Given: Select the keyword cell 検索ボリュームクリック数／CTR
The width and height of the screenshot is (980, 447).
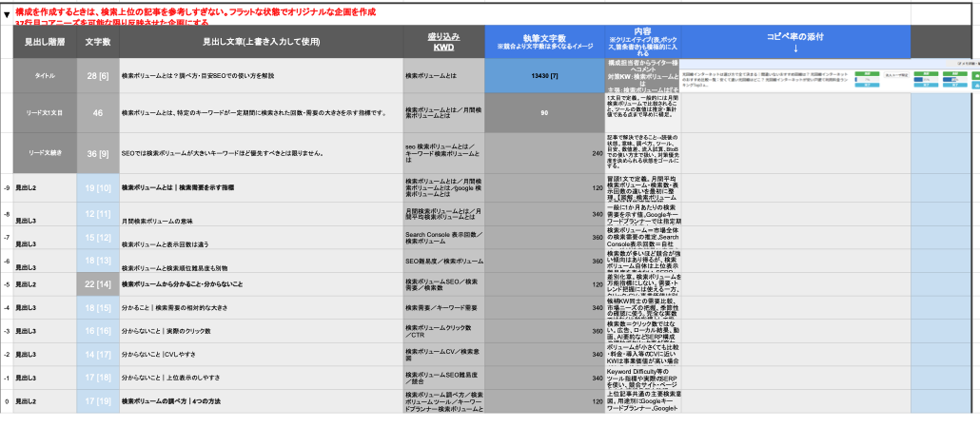Looking at the screenshot, I should (443, 331).
